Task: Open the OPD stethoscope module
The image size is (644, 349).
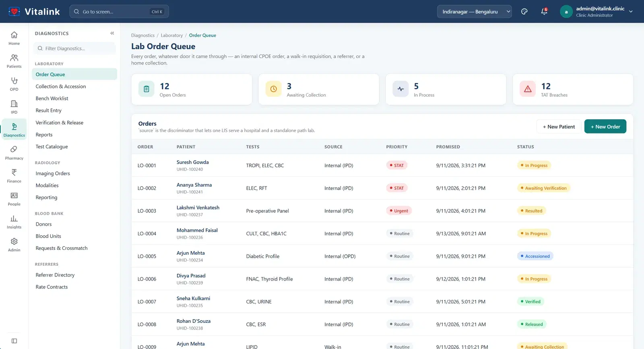Action: pos(14,84)
